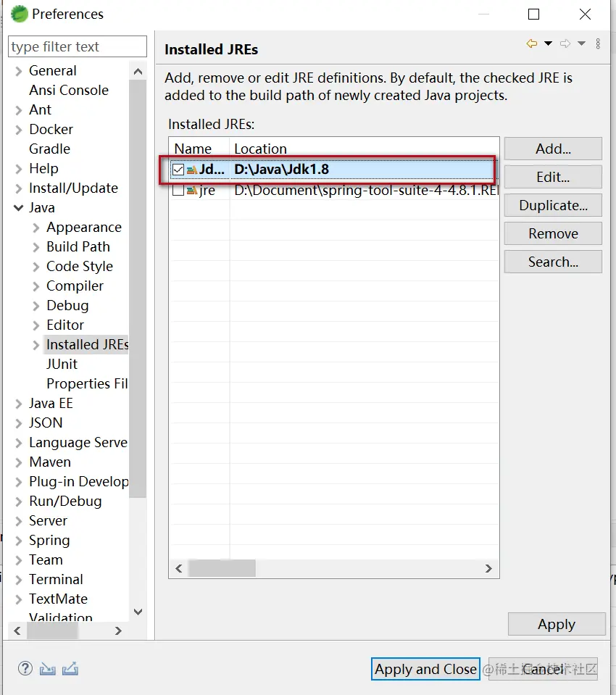Image resolution: width=616 pixels, height=695 pixels.
Task: Select Terminal preferences item
Action: [56, 579]
